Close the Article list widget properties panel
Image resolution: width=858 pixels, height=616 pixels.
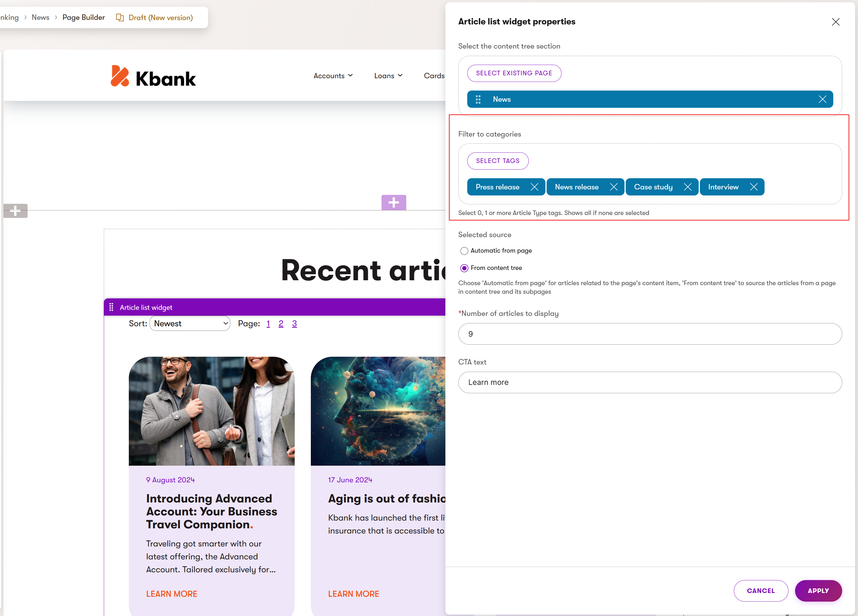(835, 22)
